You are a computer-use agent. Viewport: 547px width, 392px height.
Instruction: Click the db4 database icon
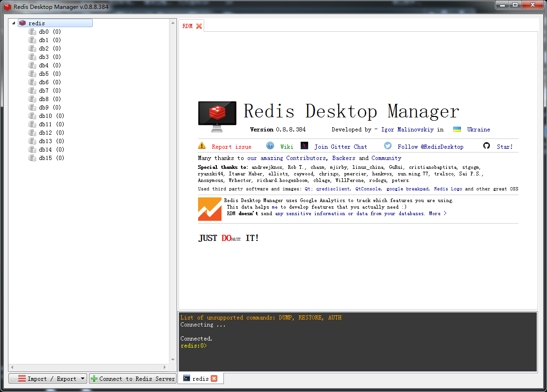pyautogui.click(x=32, y=65)
